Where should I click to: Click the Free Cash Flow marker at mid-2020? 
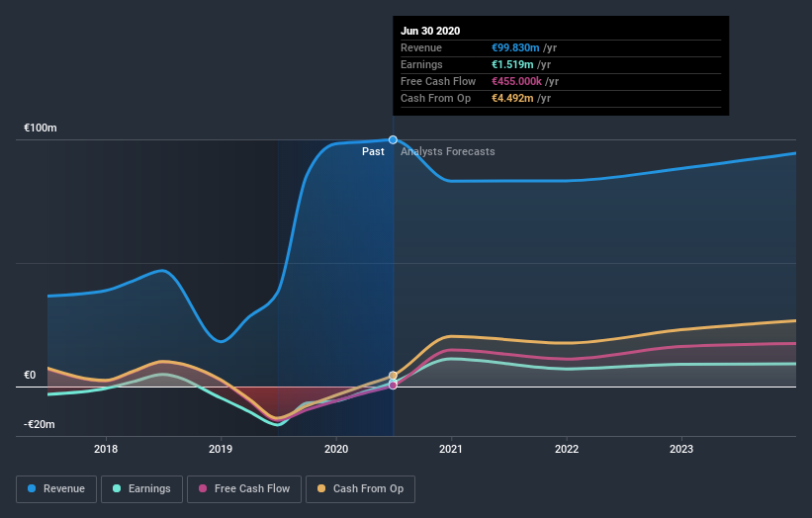393,385
